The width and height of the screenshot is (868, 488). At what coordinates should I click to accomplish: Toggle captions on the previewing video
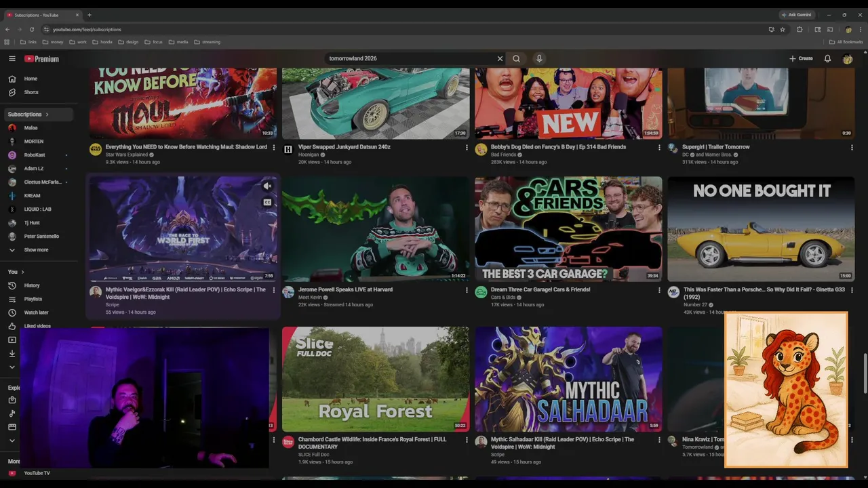(x=268, y=202)
